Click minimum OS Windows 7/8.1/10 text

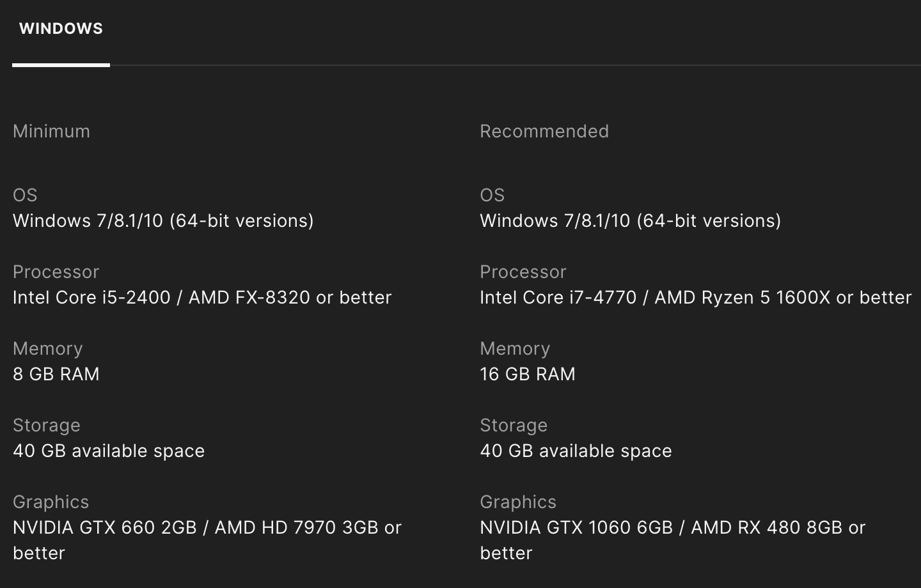coord(163,220)
